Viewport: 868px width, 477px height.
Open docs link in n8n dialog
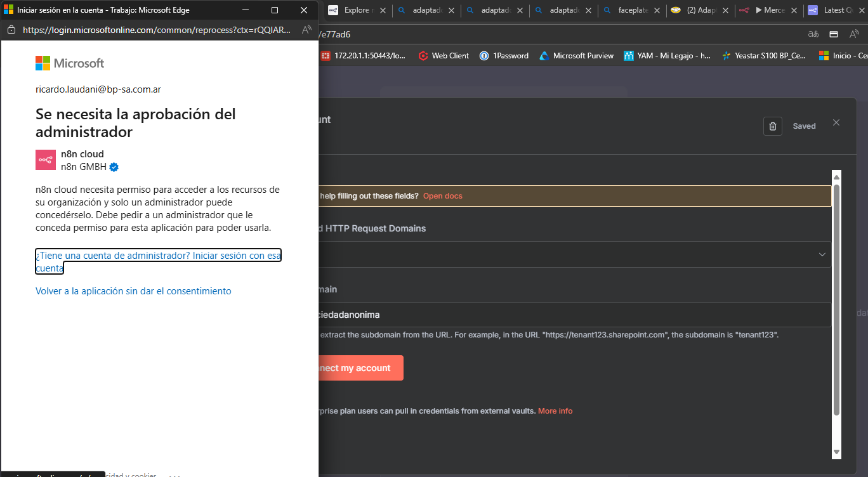443,196
